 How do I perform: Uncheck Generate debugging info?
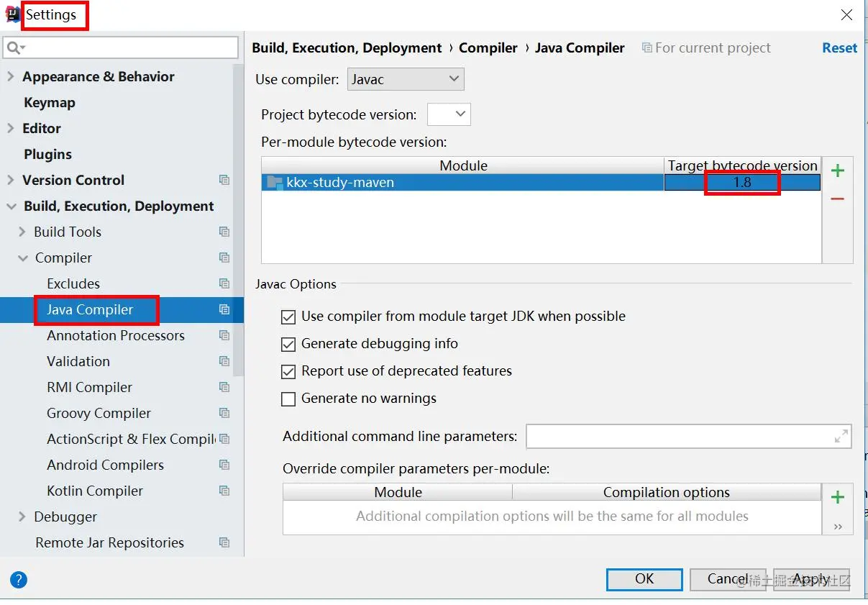pyautogui.click(x=288, y=344)
